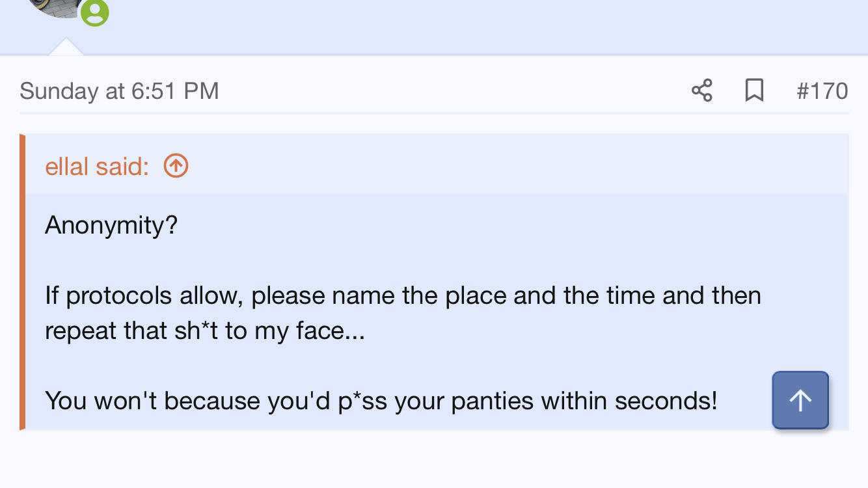Click the green online status badge
The width and height of the screenshot is (868, 488).
95,12
